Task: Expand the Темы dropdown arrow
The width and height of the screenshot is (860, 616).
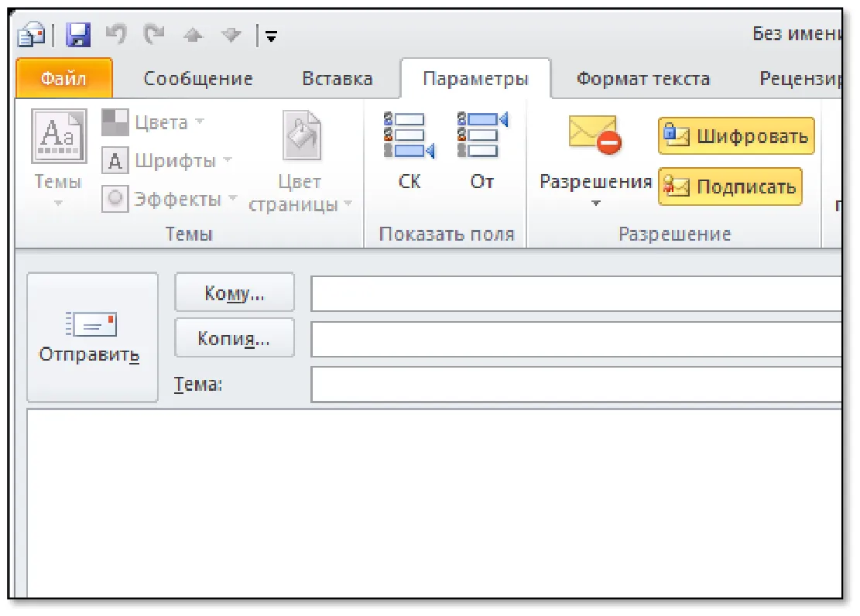Action: click(58, 204)
